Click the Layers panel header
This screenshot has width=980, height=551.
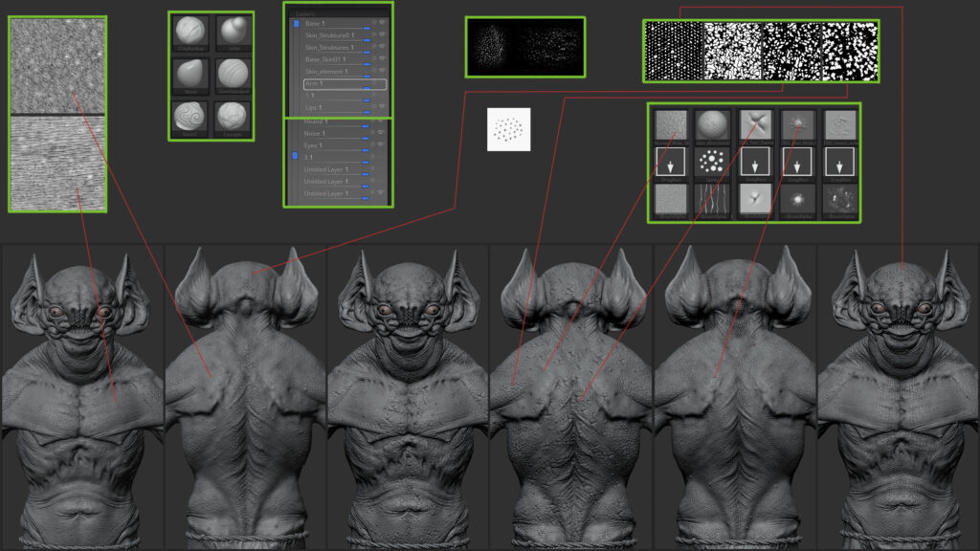coord(339,13)
